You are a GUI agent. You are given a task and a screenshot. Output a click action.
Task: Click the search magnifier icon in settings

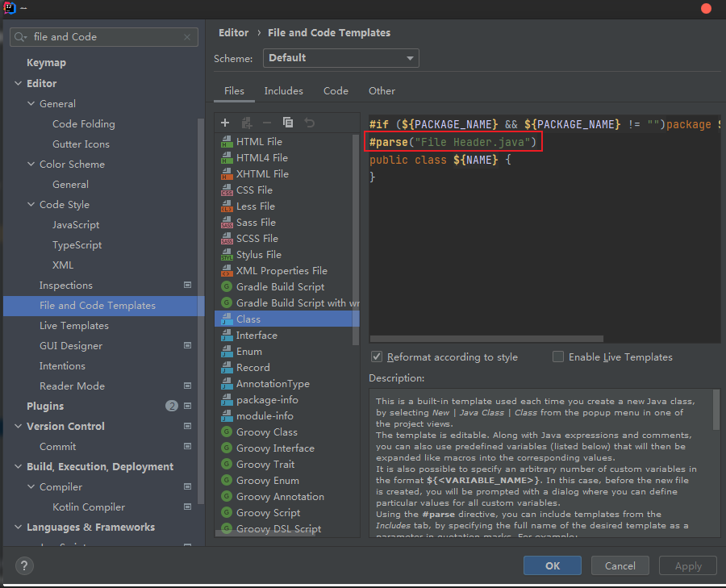tap(20, 37)
